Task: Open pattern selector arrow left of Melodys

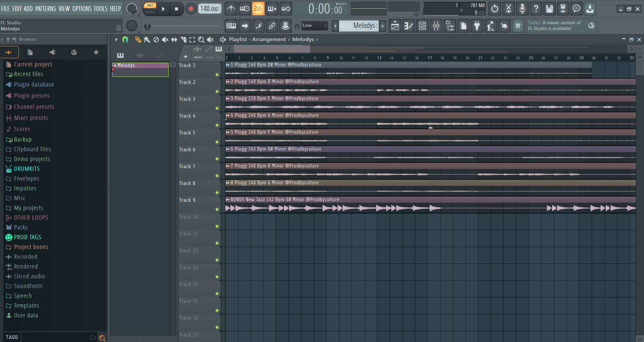Action: point(336,26)
